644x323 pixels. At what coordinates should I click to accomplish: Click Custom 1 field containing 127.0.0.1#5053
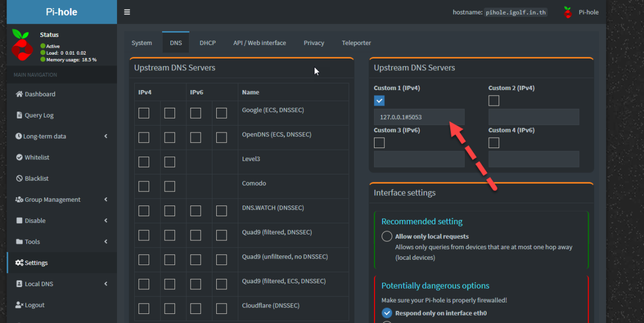click(x=419, y=117)
